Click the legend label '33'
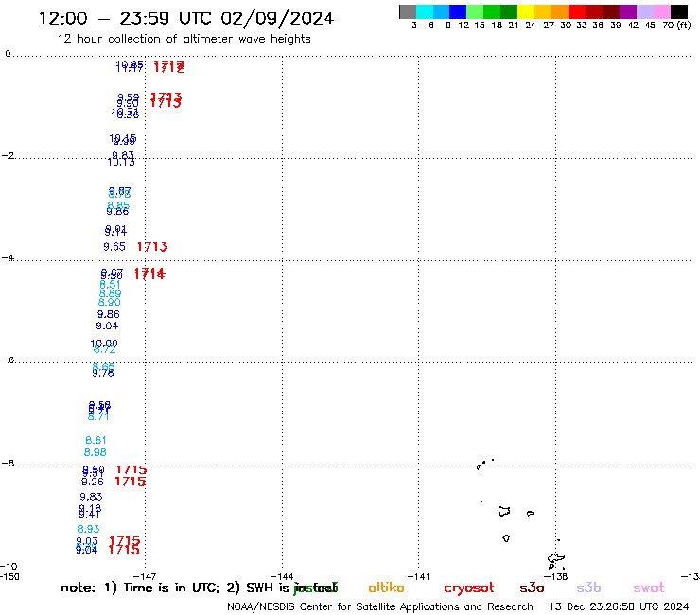 coord(581,26)
